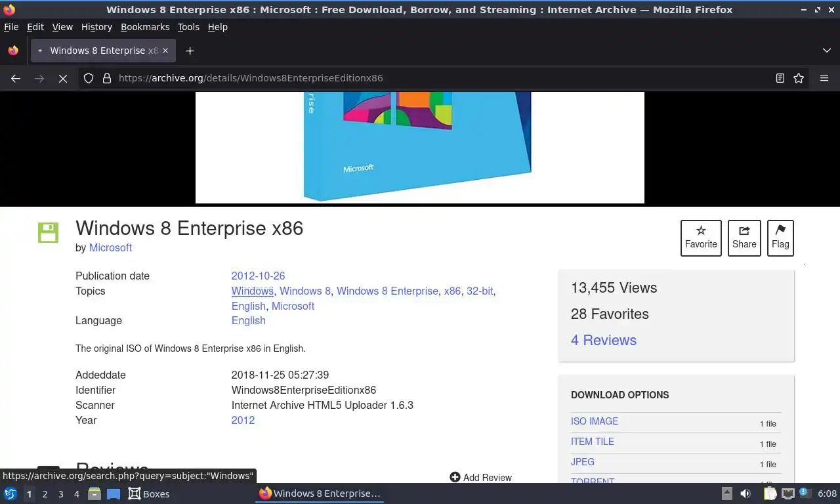Open the Tools menu
The height and width of the screenshot is (504, 840).
click(188, 27)
